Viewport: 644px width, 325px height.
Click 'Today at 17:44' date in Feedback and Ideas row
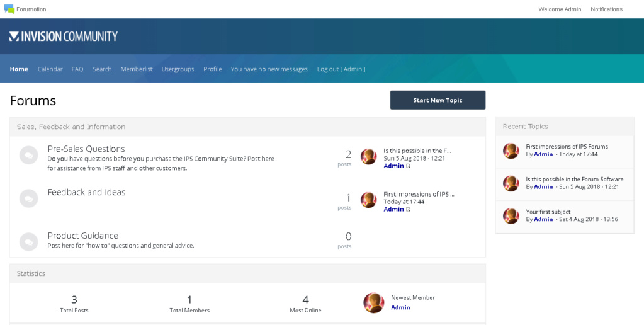(x=404, y=202)
